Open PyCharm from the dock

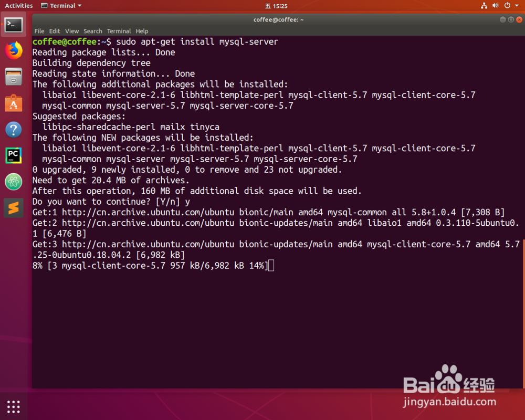tap(13, 155)
